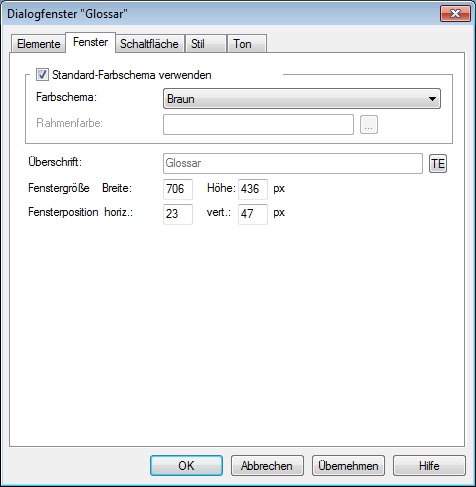Screen dimensions: 476x487
Task: Confirm with the OK button
Action: coord(186,466)
